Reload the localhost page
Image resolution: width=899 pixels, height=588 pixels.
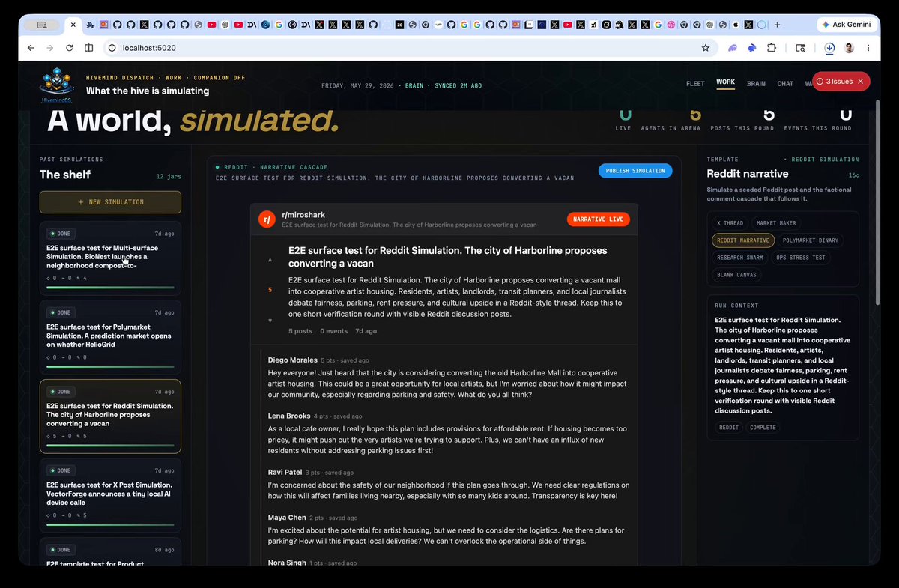[70, 48]
